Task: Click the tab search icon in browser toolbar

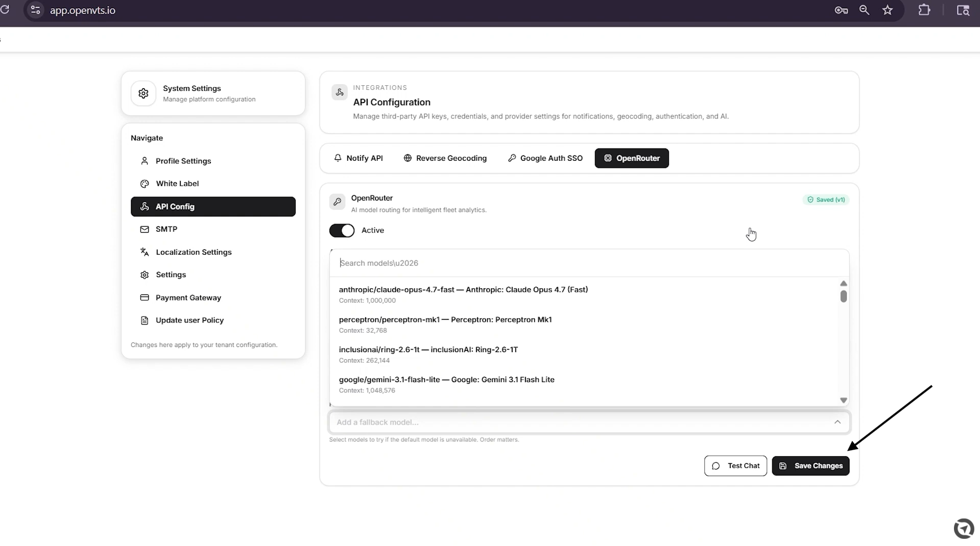Action: coord(963,10)
